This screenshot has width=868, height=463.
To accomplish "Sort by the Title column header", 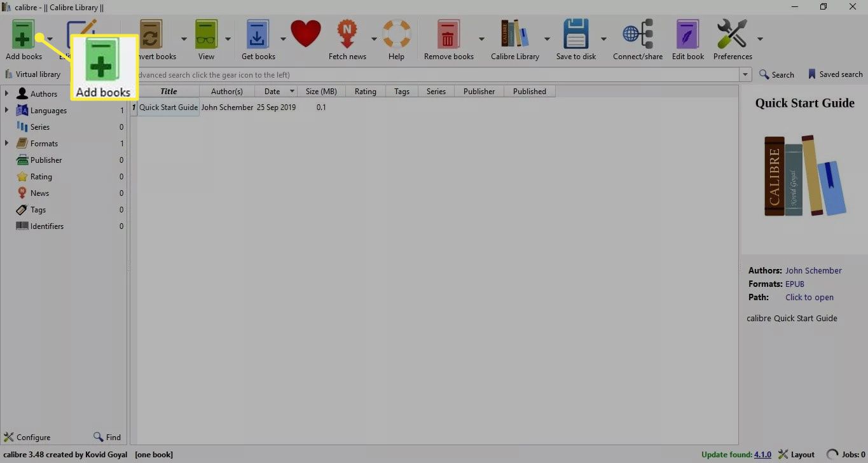I will coord(169,92).
